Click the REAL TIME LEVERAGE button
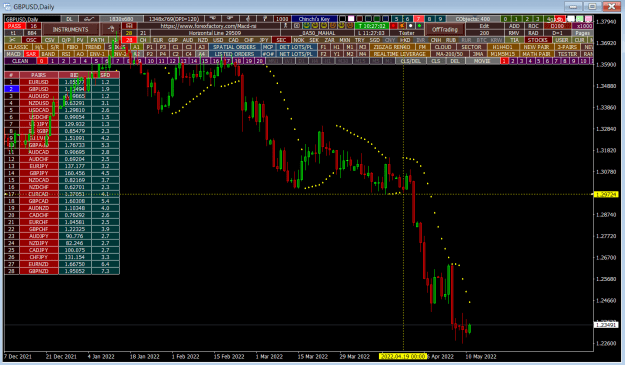The image size is (625, 365). [400, 54]
